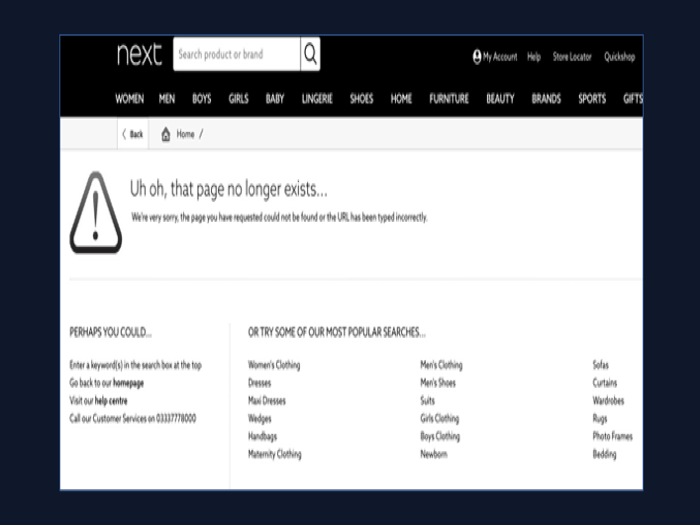Screen dimensions: 700x525
Task: Open the Women menu
Action: (129, 99)
